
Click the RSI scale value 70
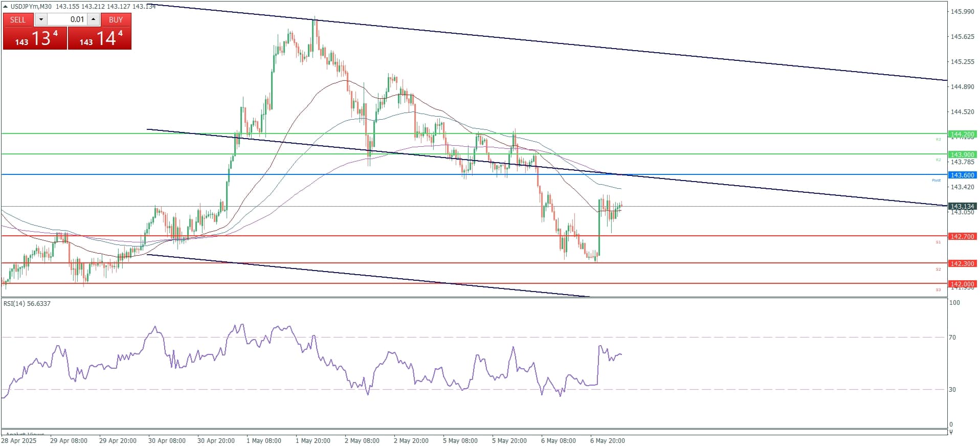(x=952, y=338)
